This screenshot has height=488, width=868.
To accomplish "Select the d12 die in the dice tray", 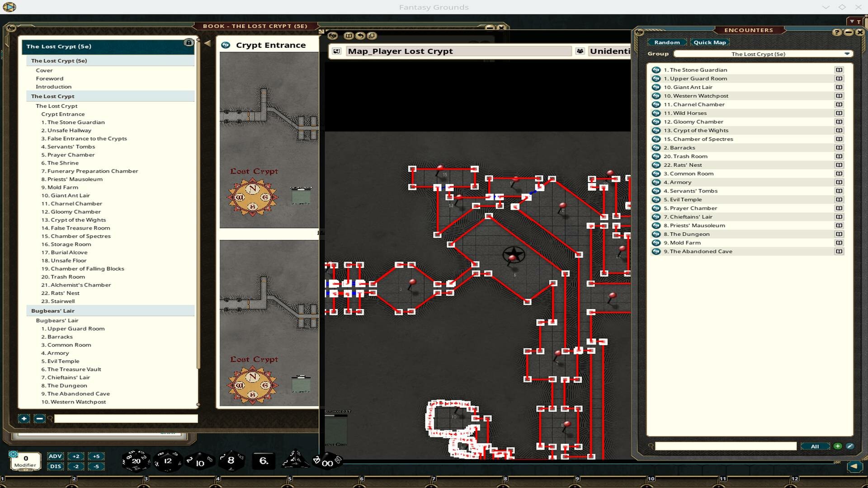I will 168,460.
